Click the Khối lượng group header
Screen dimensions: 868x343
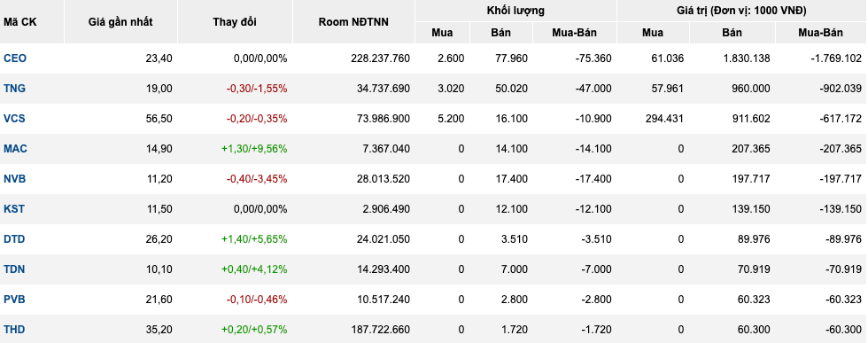[515, 11]
